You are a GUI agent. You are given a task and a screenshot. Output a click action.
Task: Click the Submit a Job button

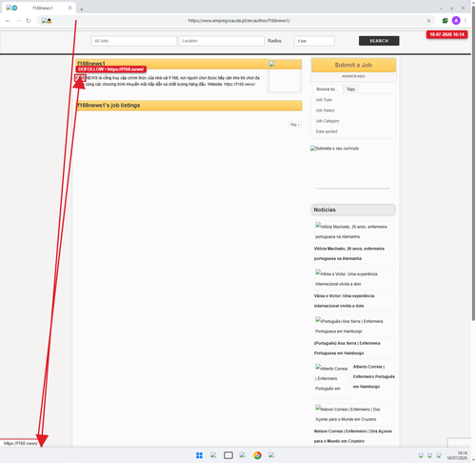pyautogui.click(x=353, y=65)
